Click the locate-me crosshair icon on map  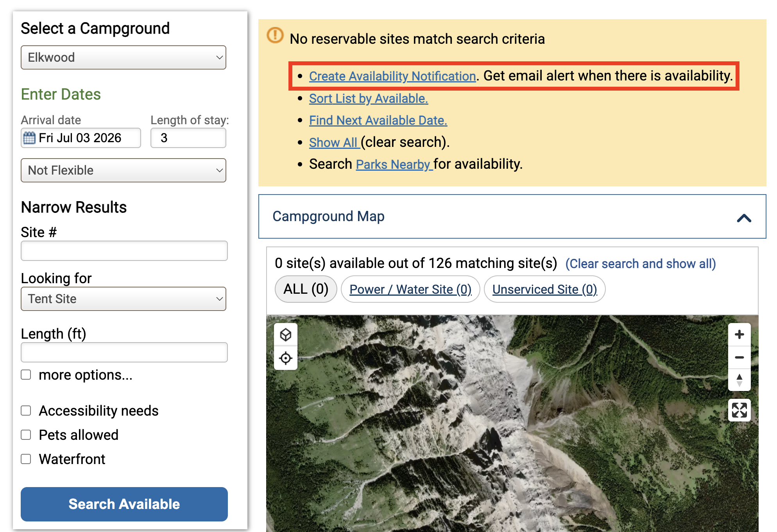pyautogui.click(x=286, y=358)
